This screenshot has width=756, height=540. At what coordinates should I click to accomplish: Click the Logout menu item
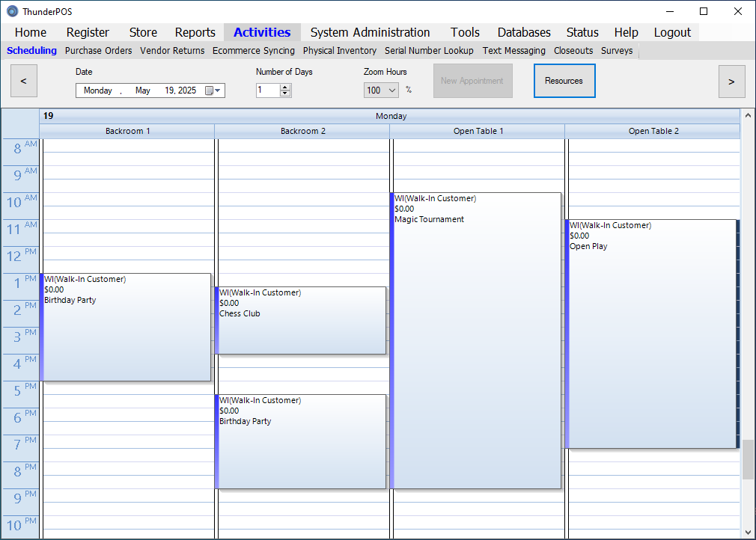671,32
